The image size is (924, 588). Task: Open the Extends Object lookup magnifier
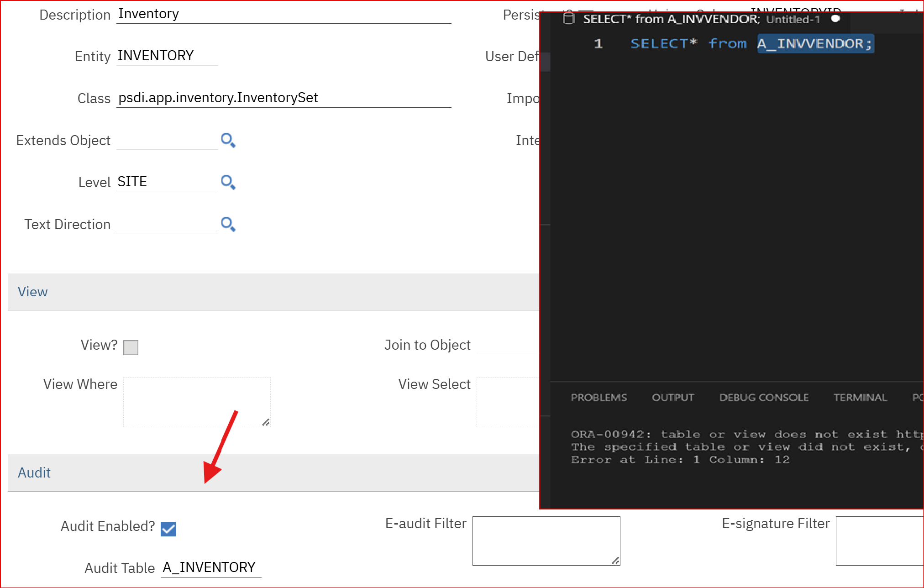(x=228, y=140)
